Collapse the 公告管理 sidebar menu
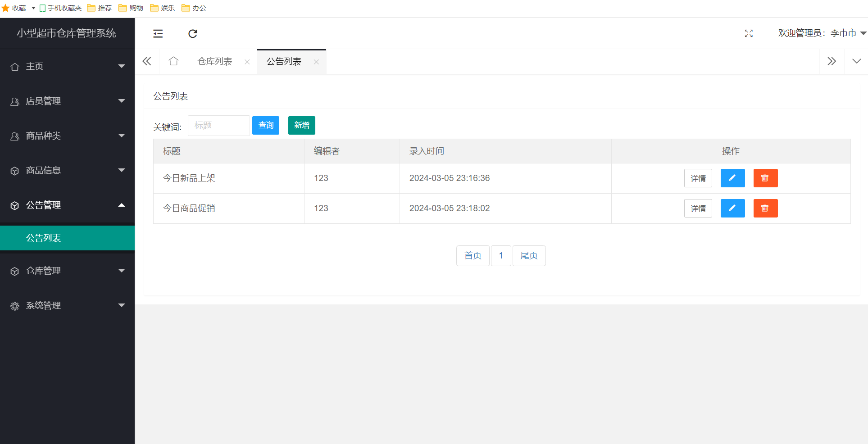Viewport: 868px width, 444px height. 67,205
